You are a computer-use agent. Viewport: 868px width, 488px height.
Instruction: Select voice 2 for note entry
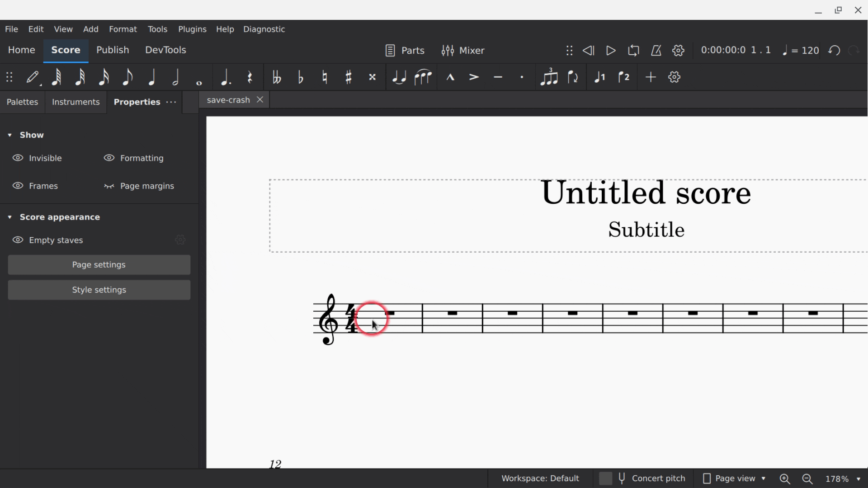point(624,77)
